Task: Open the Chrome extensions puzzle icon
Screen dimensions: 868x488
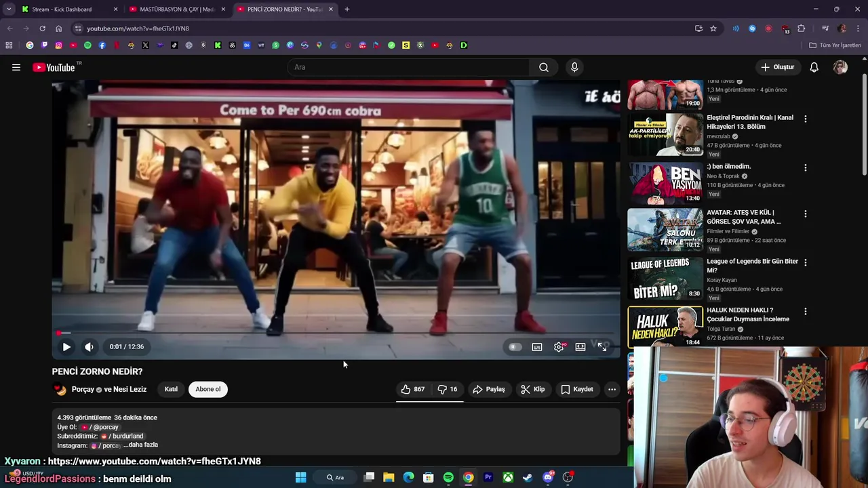Action: (802, 28)
